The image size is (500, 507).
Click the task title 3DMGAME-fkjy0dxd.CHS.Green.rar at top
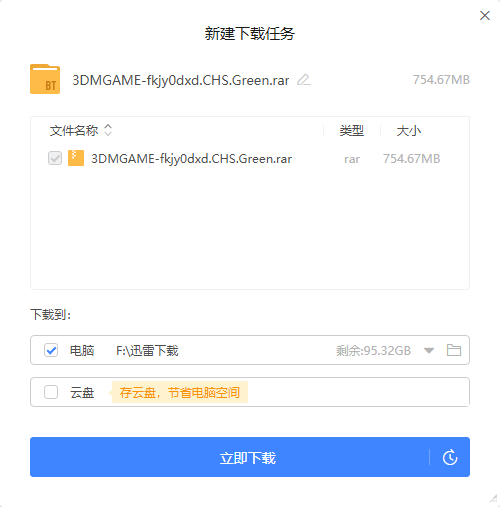(181, 80)
